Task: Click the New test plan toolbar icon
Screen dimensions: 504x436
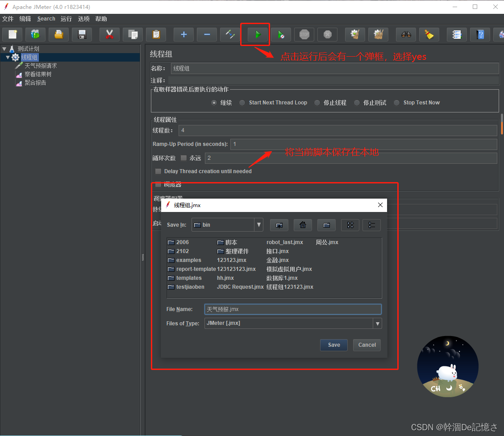Action: pos(12,34)
